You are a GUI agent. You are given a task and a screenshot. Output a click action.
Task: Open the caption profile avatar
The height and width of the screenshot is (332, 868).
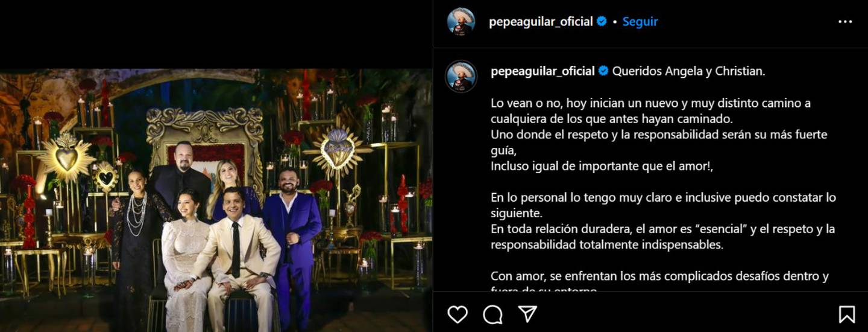(461, 77)
